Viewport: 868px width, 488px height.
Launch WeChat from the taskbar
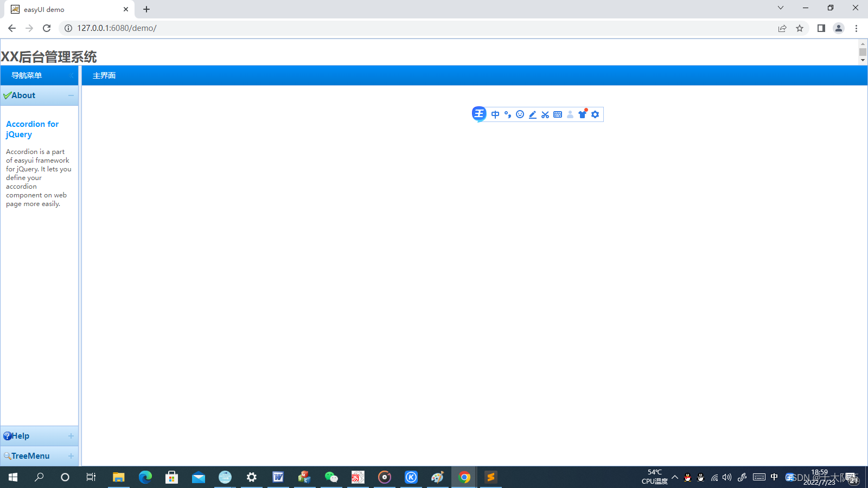[x=331, y=477]
